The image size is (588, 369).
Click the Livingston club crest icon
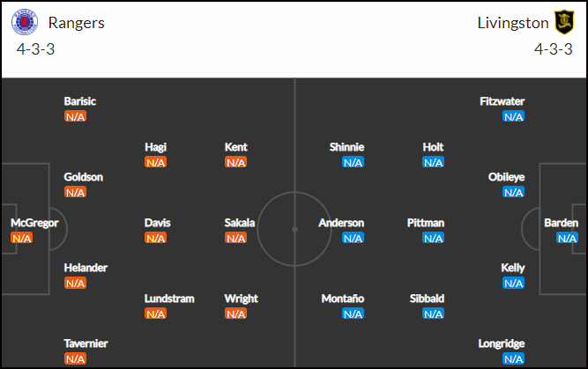[x=564, y=22]
